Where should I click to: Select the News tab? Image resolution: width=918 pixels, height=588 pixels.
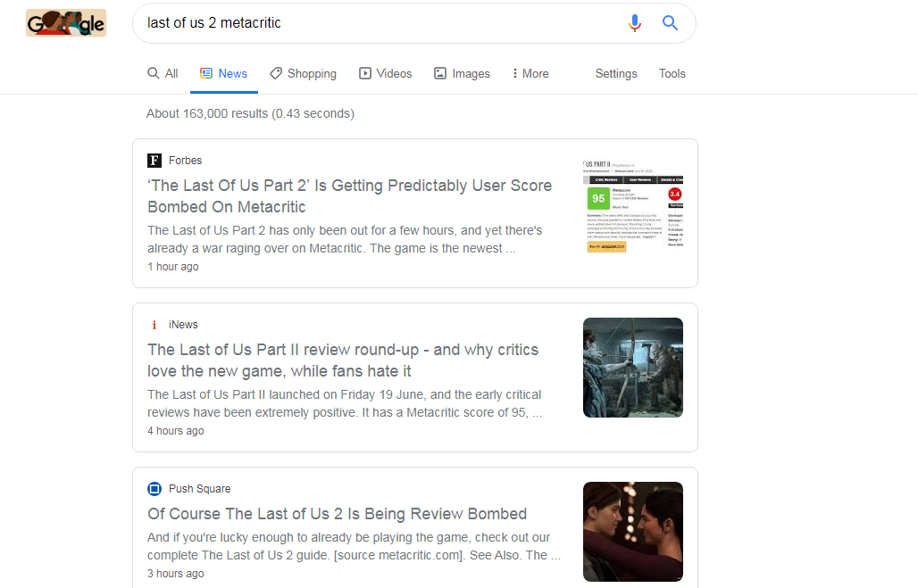(x=223, y=74)
